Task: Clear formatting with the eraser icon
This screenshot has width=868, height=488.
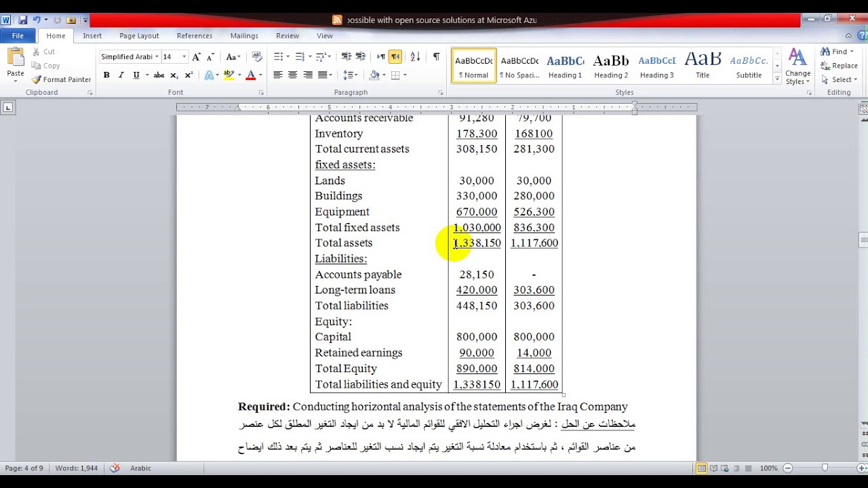Action: click(x=257, y=57)
